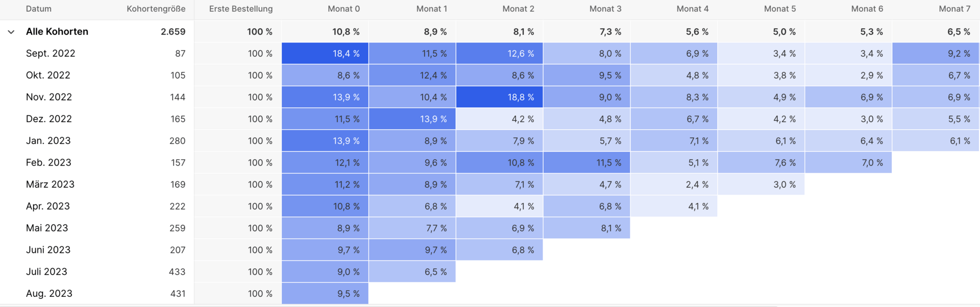Screen dimensions: 980x307
Task: Open the Alle Kohorten row label
Action: pos(57,32)
